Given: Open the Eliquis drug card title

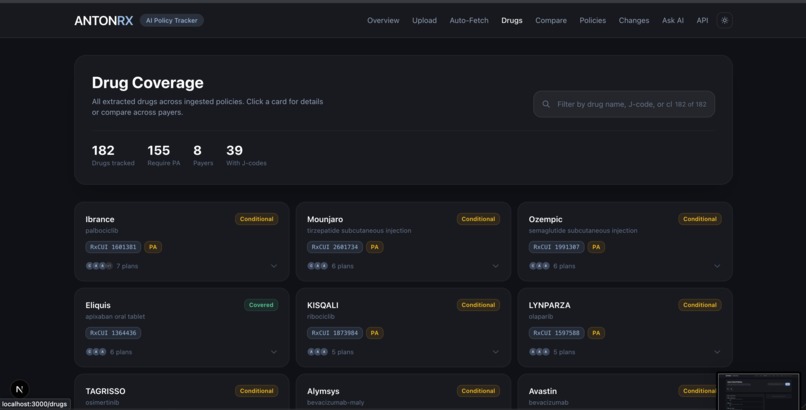Looking at the screenshot, I should pos(98,305).
